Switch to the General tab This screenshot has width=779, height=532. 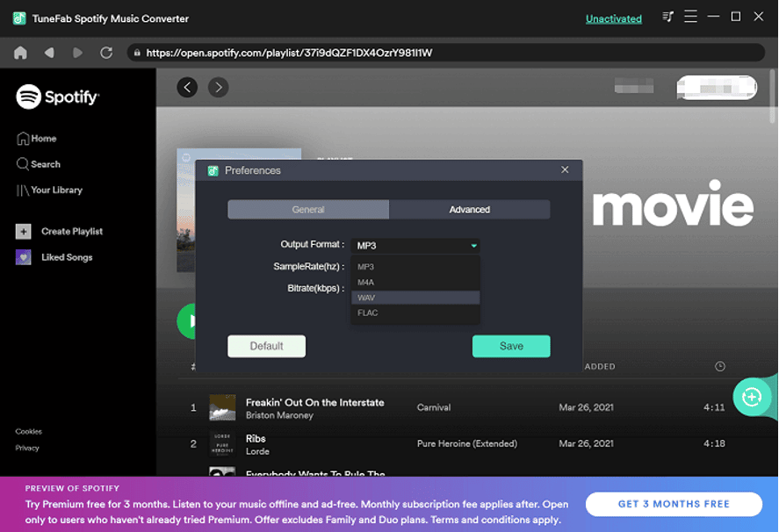point(307,209)
